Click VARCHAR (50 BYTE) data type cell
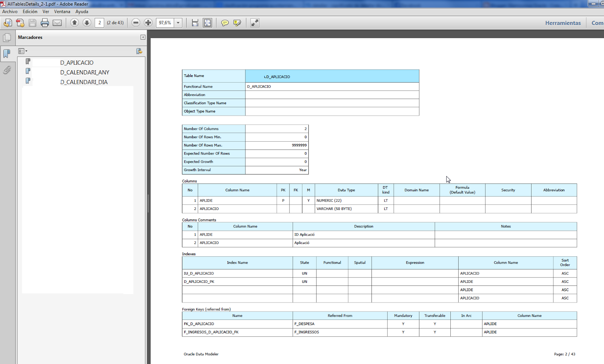The image size is (604, 364). pyautogui.click(x=346, y=209)
